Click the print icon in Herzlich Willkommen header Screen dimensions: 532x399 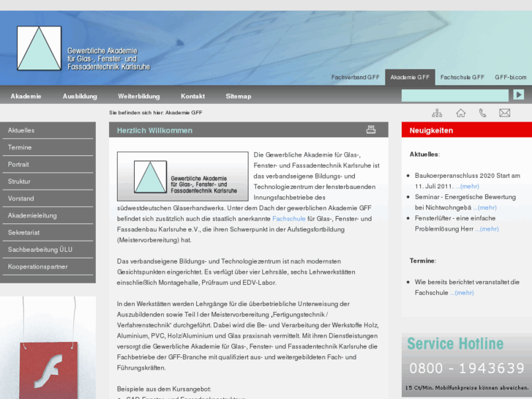click(371, 130)
